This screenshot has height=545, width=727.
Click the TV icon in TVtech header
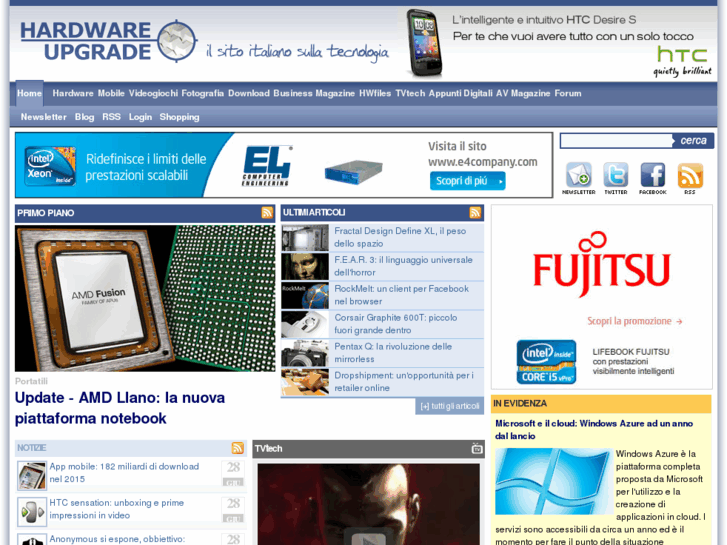(477, 449)
